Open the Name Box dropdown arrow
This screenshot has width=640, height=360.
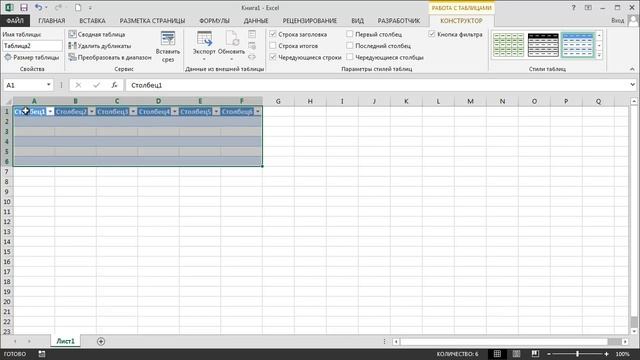(x=49, y=85)
